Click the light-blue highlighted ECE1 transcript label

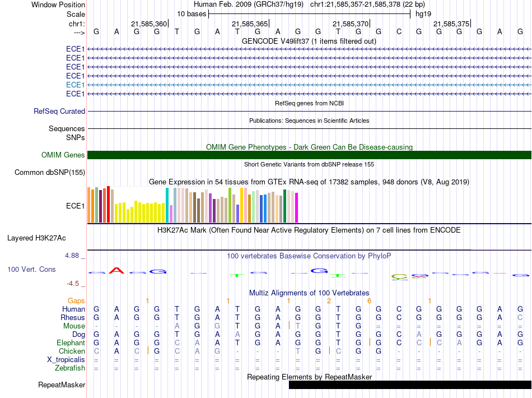(75, 85)
